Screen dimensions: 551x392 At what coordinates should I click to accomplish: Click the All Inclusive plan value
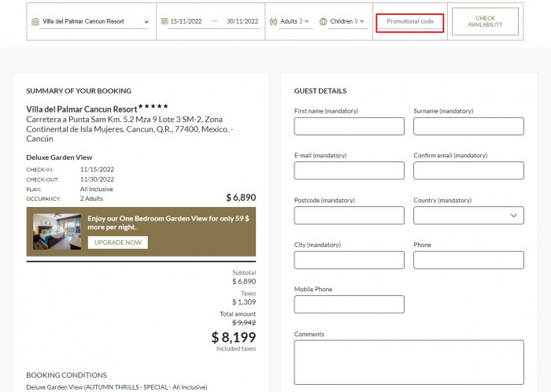(96, 189)
